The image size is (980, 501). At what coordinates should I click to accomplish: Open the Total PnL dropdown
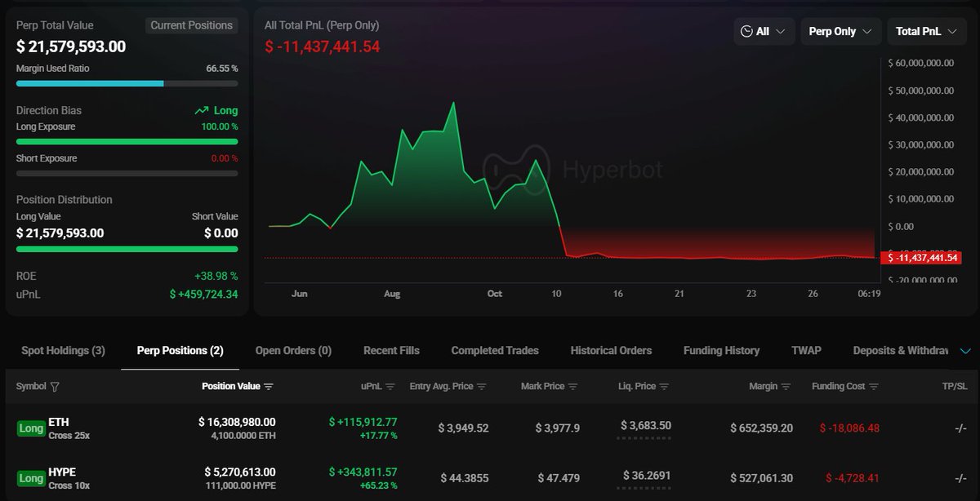(x=925, y=32)
